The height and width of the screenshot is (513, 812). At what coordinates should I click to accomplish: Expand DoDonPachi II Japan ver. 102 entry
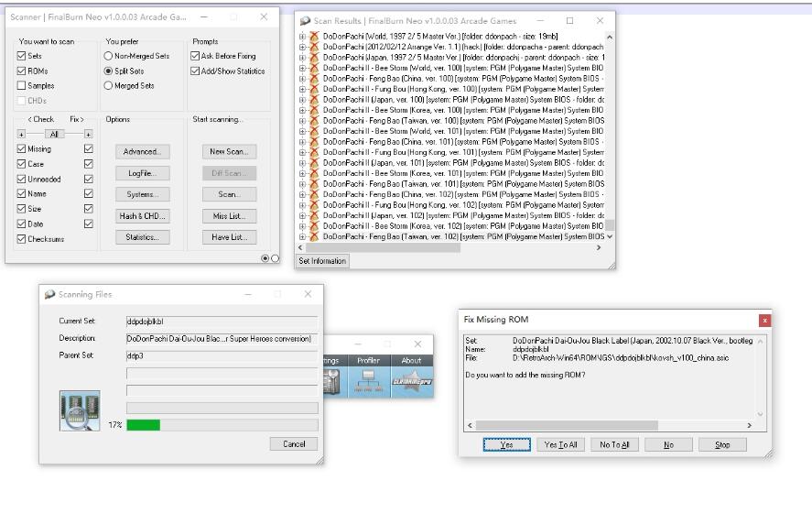click(302, 215)
